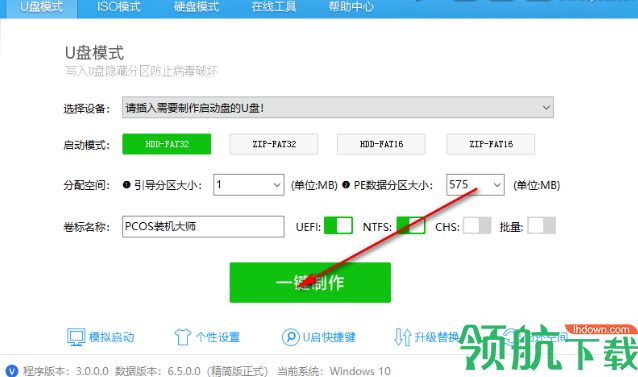Click the blue version shield icon
Image resolution: width=638 pixels, height=377 pixels.
12,370
